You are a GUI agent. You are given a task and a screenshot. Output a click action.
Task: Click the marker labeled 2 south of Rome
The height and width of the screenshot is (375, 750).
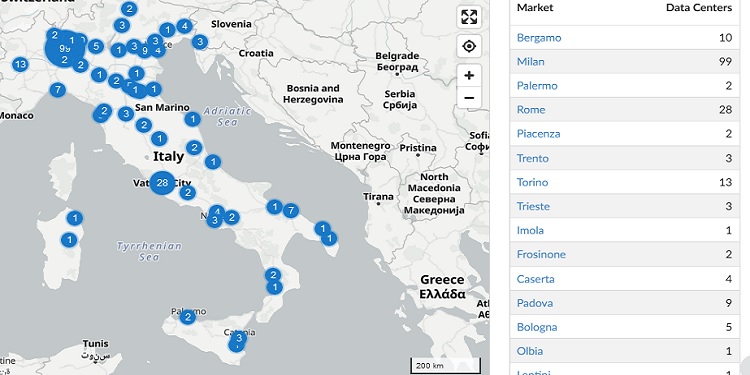[x=188, y=193]
